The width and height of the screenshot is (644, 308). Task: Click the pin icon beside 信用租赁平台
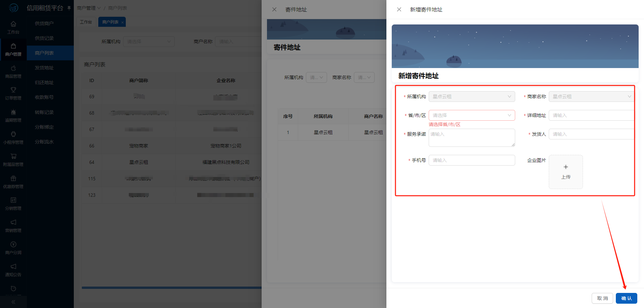69,8
